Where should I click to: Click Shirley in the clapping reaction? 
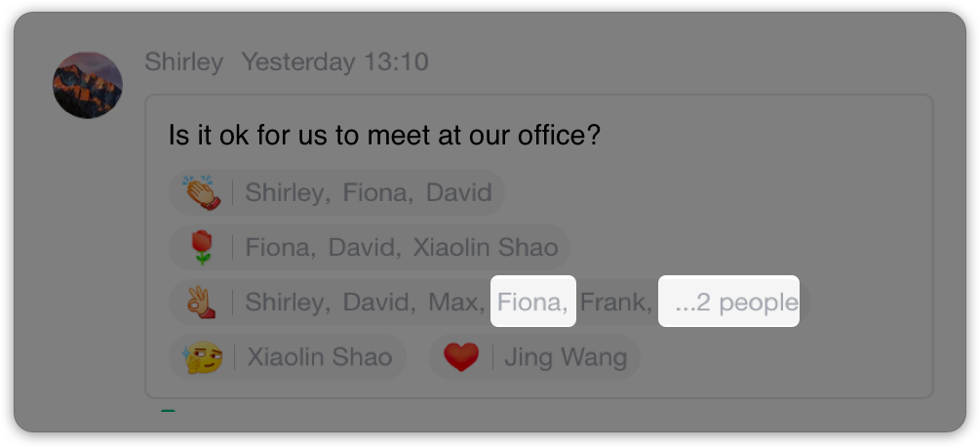286,192
